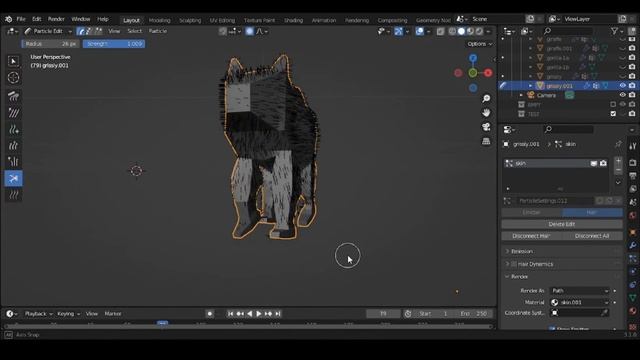Click the Disconnect Hair button

coord(531,236)
